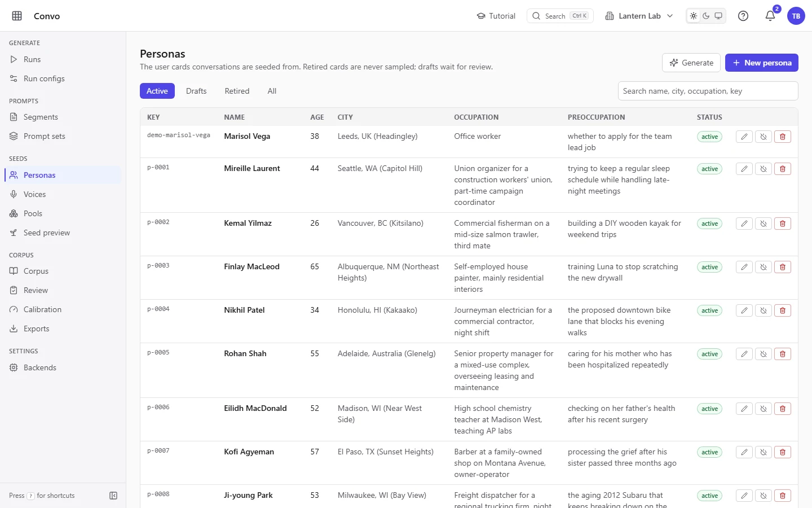
Task: Retire the Rohan Shah persona
Action: (764, 354)
